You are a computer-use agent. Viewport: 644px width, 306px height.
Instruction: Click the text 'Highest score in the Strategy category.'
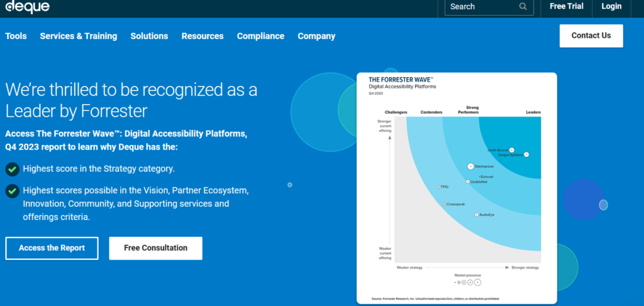pos(99,168)
